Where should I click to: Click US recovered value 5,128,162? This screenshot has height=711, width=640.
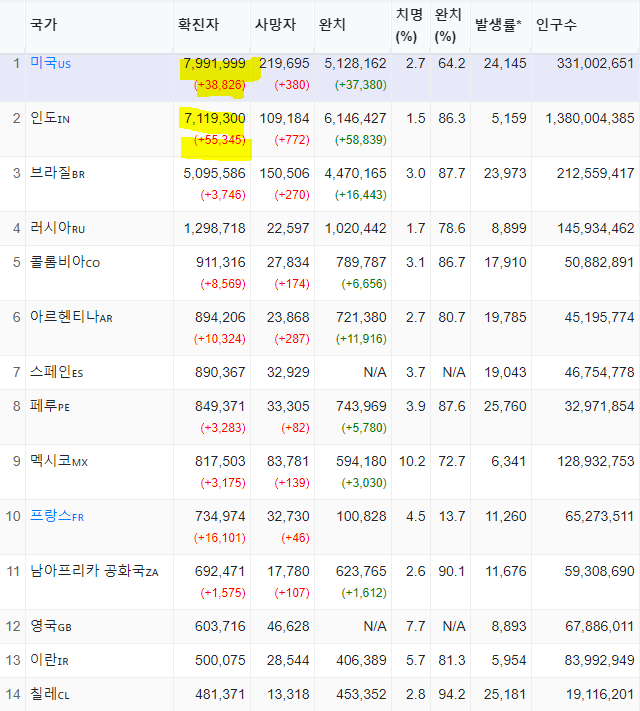355,63
